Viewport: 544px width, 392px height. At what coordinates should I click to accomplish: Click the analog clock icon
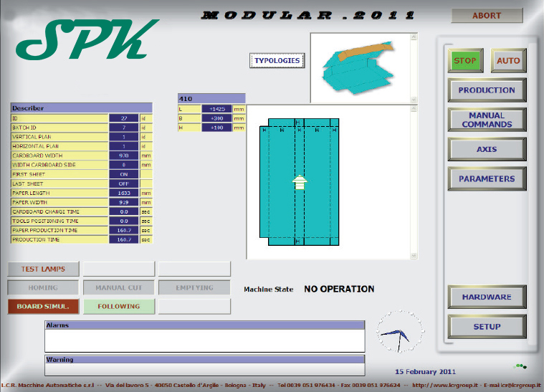399,333
